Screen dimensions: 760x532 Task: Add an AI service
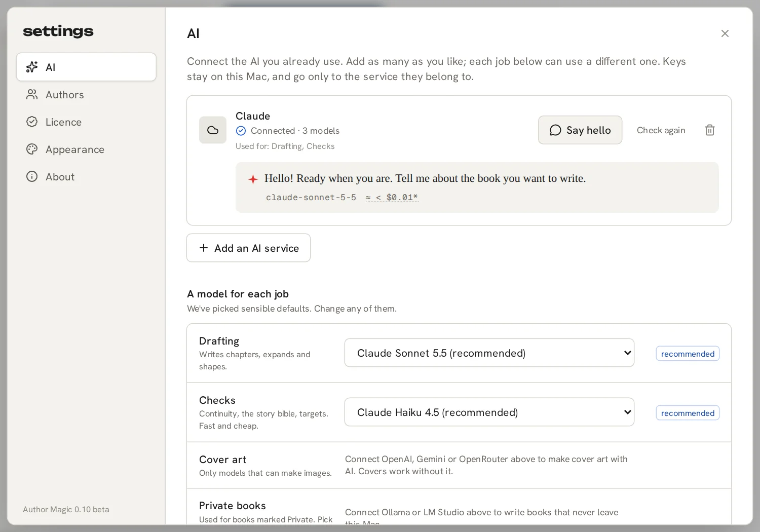[248, 248]
